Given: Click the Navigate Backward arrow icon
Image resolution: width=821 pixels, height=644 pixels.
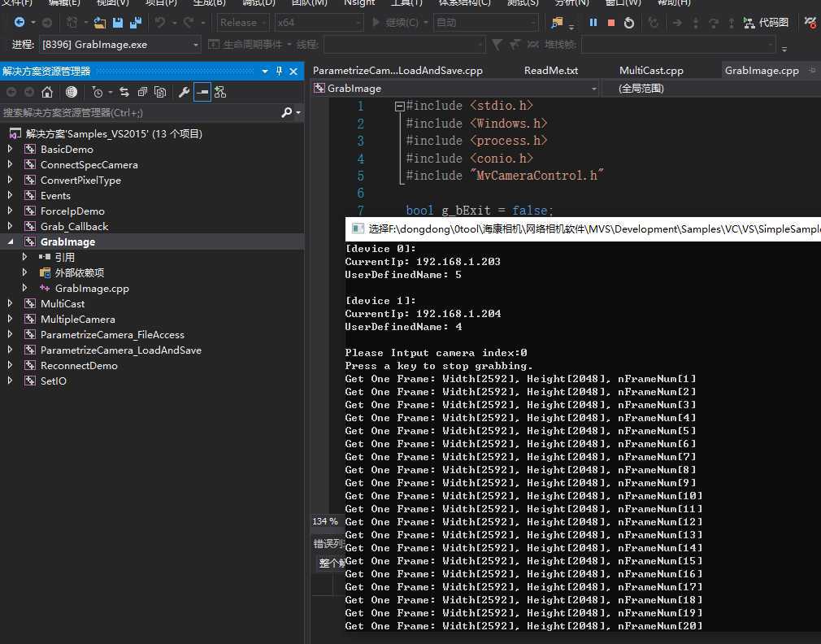Looking at the screenshot, I should 20,23.
